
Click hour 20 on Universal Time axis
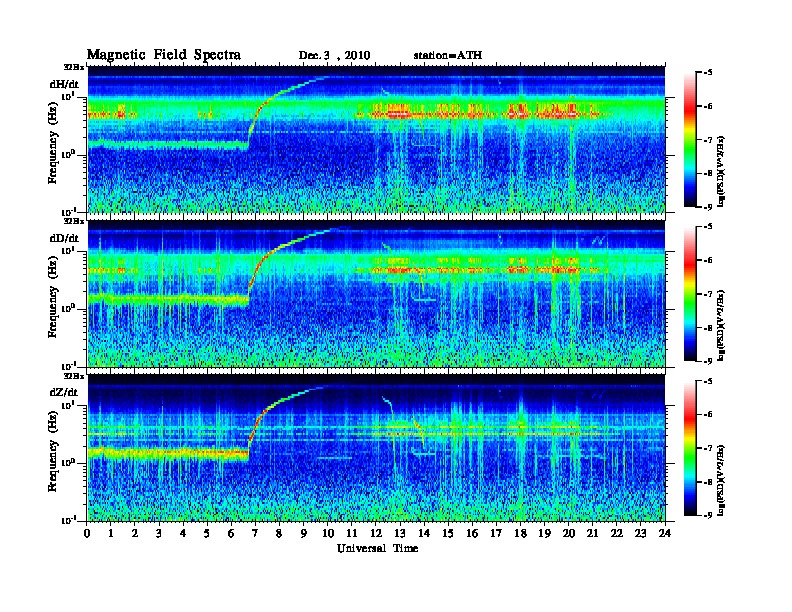coord(569,533)
